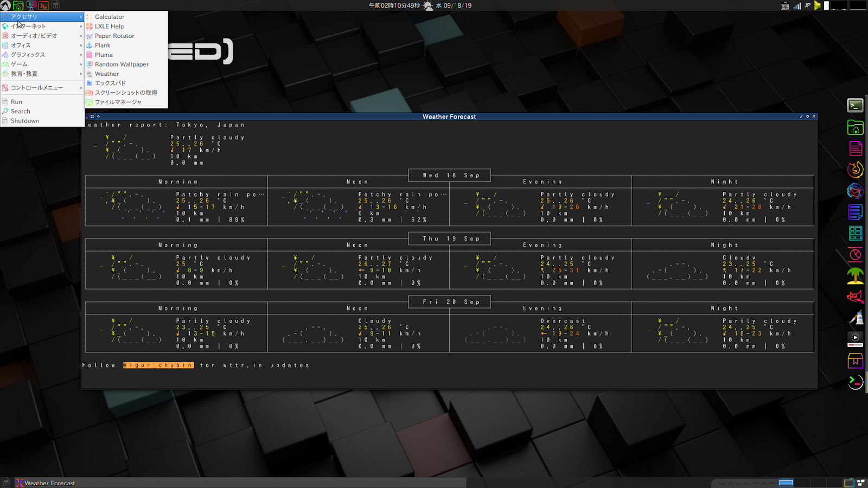Launch Weather from accessories submenu
Viewport: 868px width, 488px height.
point(126,74)
